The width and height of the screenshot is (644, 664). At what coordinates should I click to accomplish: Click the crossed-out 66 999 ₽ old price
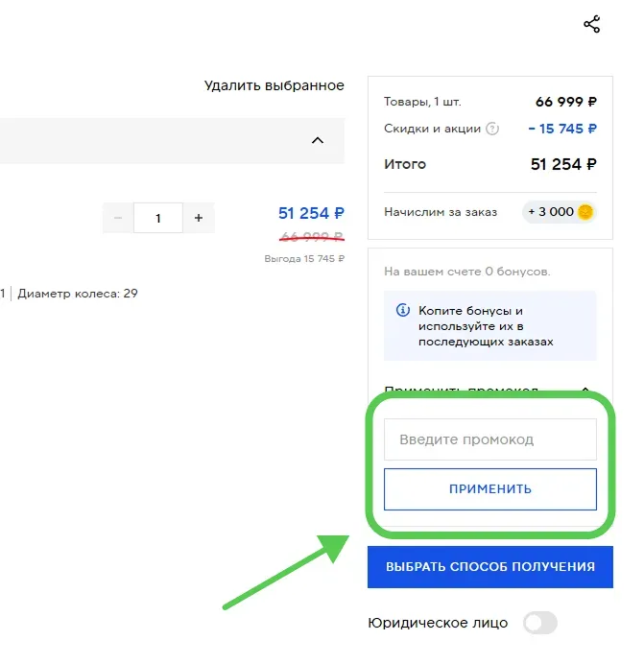click(312, 237)
